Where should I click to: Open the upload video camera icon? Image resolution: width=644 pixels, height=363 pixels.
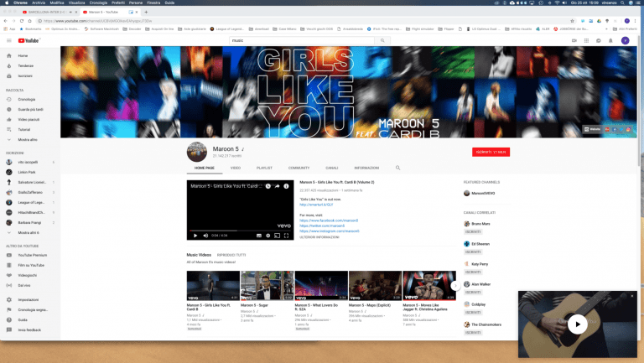[x=574, y=40]
